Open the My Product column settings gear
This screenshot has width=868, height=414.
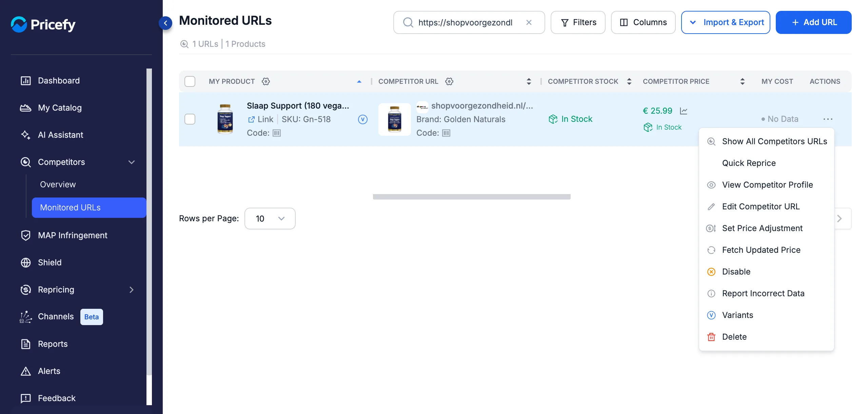coord(266,81)
